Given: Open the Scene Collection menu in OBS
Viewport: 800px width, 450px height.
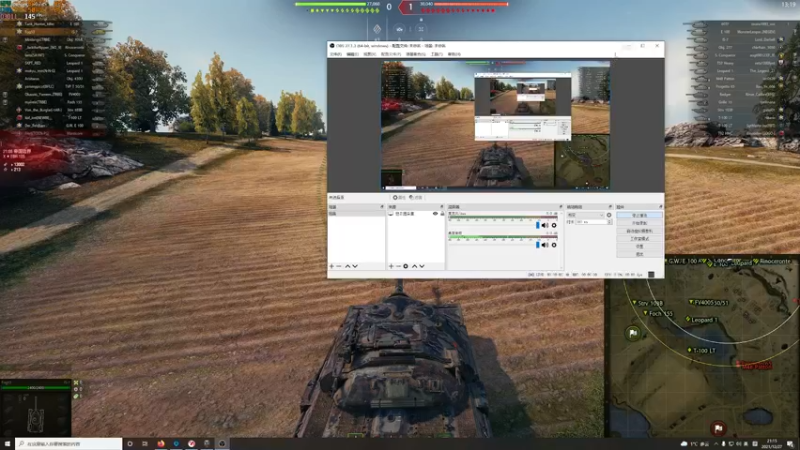Looking at the screenshot, I should coord(416,54).
